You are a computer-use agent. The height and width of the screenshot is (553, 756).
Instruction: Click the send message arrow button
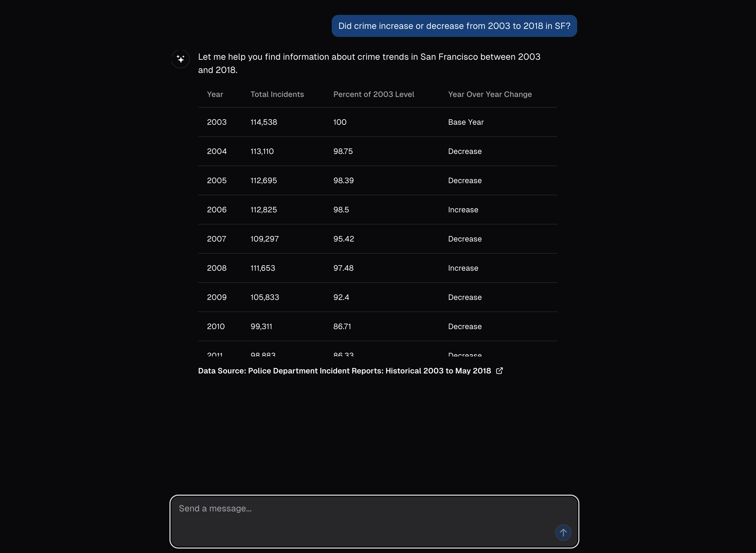(x=563, y=532)
